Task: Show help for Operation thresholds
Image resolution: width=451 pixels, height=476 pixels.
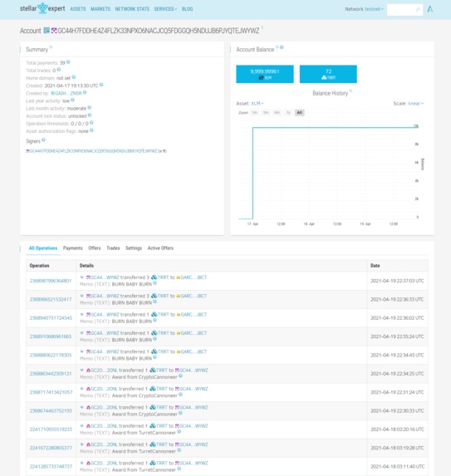Action: click(91, 123)
